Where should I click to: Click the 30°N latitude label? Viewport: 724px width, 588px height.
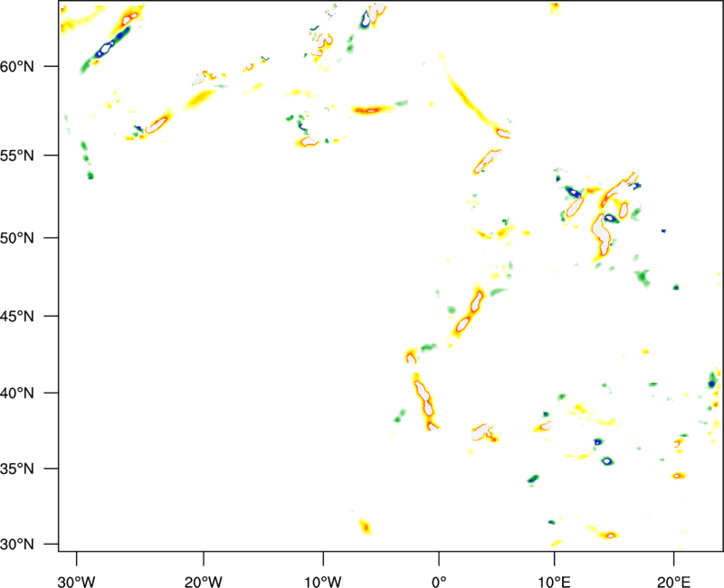(x=17, y=545)
